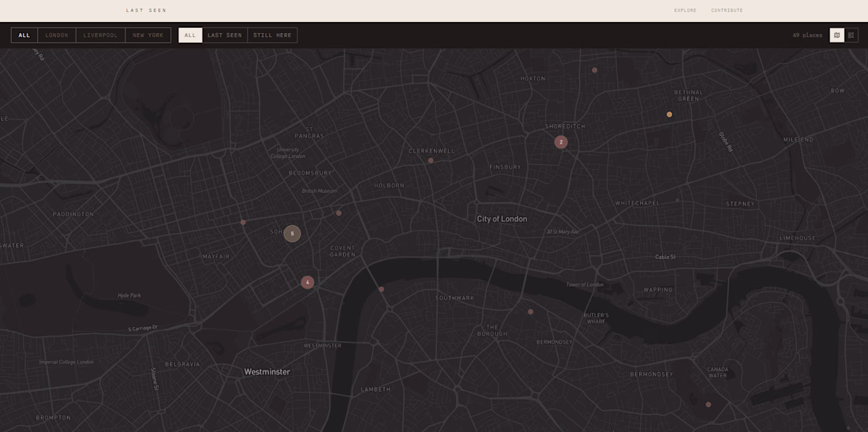Select the marker west of Southwark label
This screenshot has width=868, height=432.
tap(381, 289)
